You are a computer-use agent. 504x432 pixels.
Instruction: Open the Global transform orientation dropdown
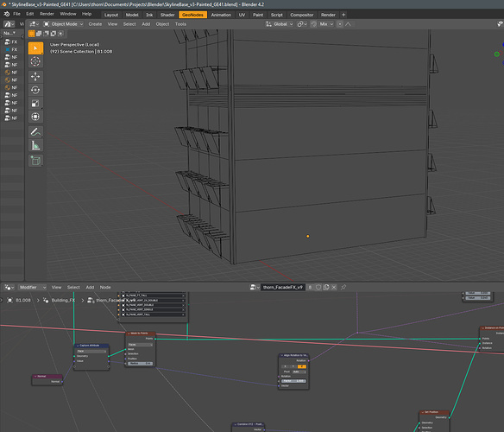click(x=280, y=24)
